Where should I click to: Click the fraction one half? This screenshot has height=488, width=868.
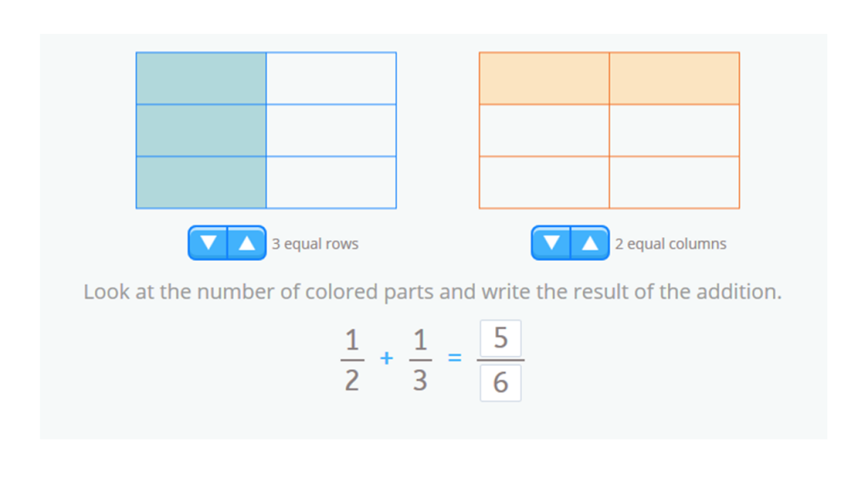pos(352,358)
